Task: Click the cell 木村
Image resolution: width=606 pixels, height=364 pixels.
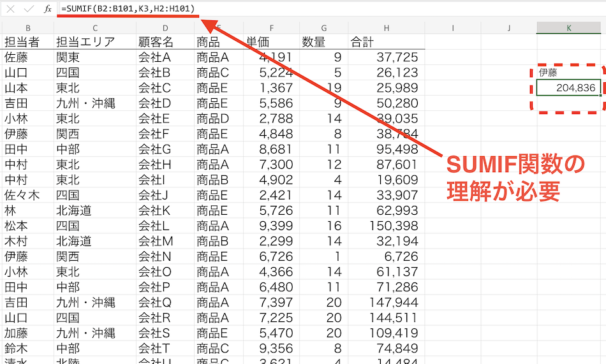Action: pos(28,241)
